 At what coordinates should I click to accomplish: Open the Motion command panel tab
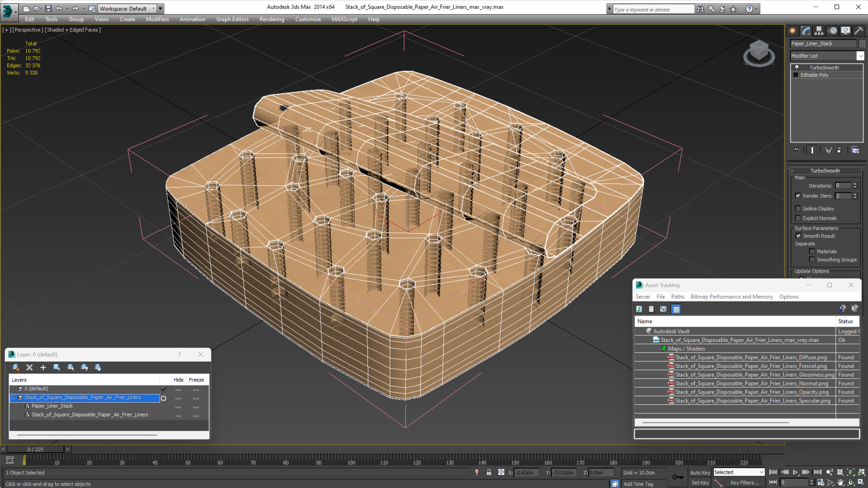pos(833,31)
